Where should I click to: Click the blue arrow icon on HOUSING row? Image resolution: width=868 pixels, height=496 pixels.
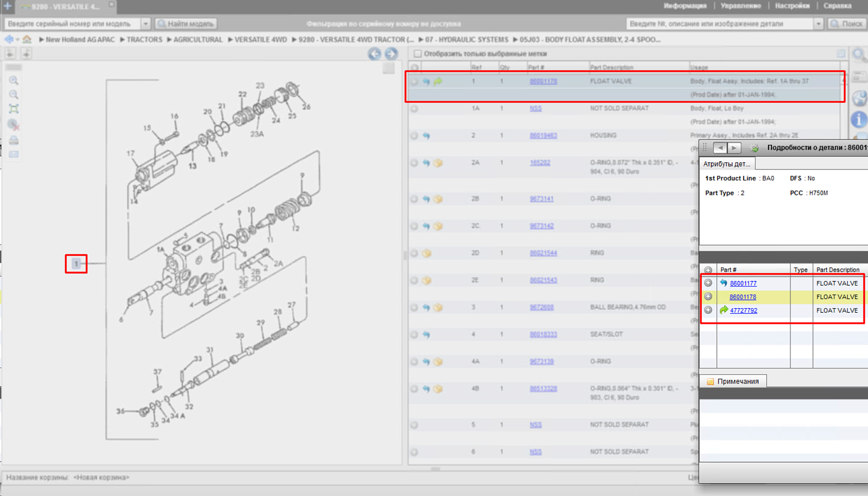(426, 136)
